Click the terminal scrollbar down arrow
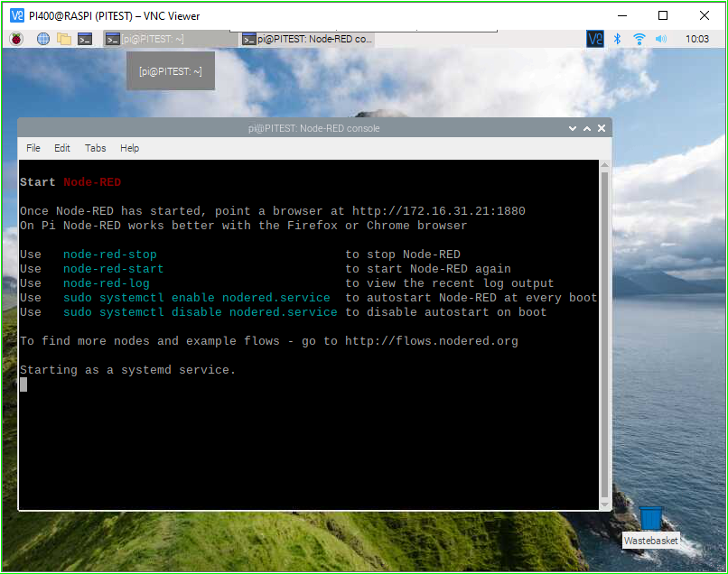728x574 pixels. point(604,505)
